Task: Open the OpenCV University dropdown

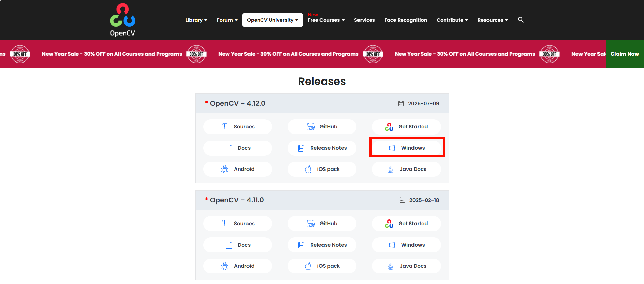Action: (x=273, y=20)
